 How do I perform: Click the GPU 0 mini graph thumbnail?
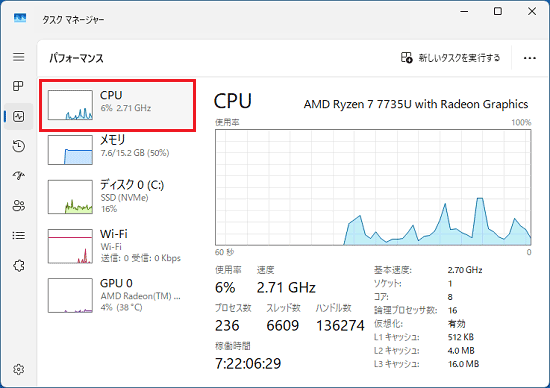click(x=70, y=295)
